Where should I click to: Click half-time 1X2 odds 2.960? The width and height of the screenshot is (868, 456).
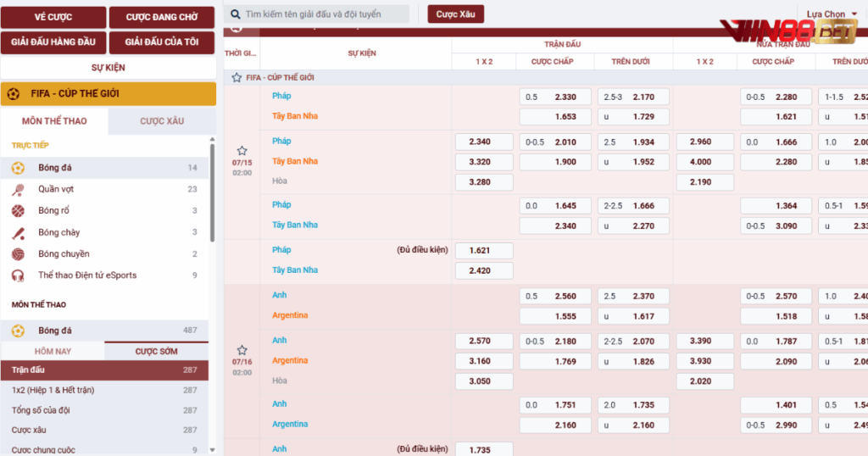click(704, 142)
